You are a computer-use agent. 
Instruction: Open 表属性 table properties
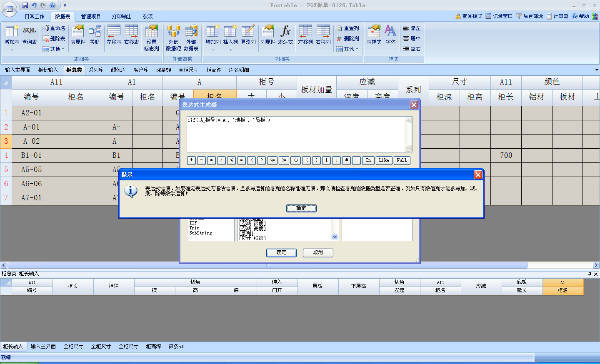pyautogui.click(x=78, y=34)
